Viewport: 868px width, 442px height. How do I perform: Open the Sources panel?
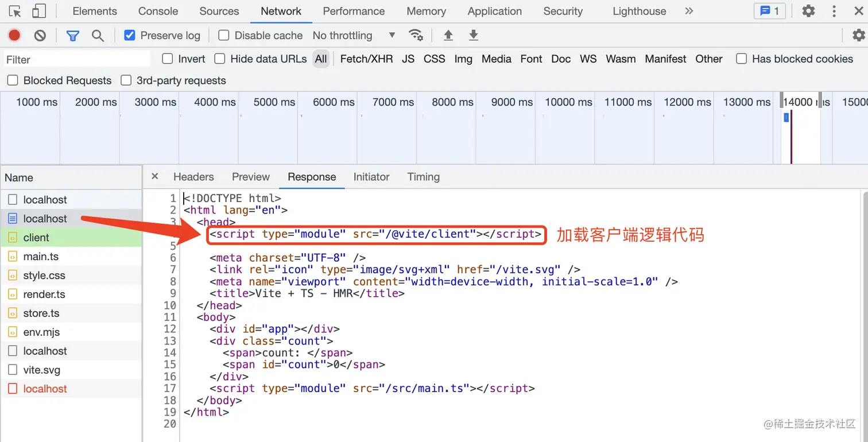(x=219, y=11)
